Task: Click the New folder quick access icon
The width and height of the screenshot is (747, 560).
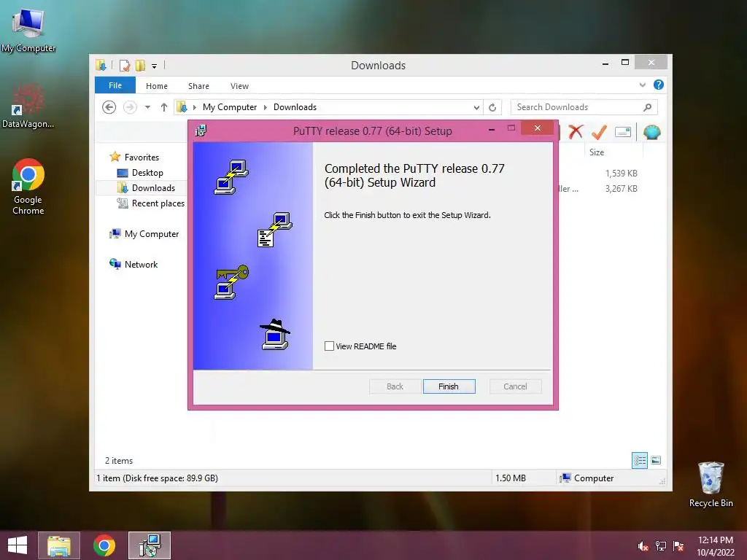Action: (141, 65)
